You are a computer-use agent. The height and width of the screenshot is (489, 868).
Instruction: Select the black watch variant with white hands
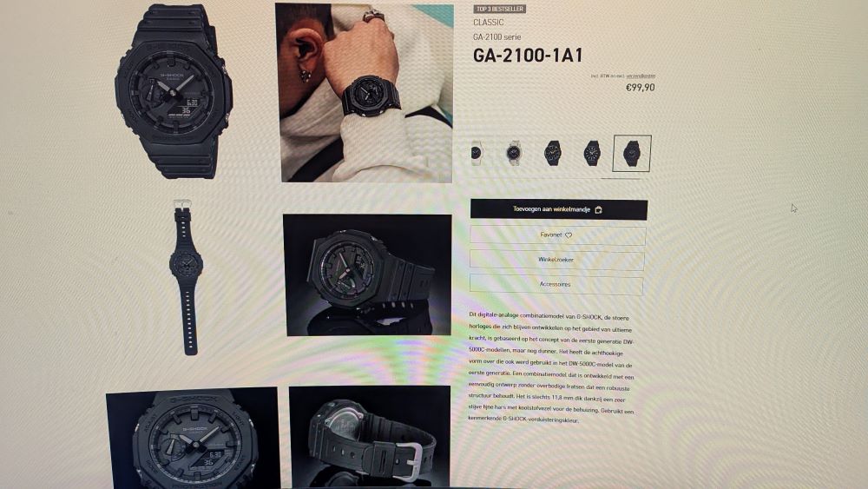pyautogui.click(x=592, y=153)
